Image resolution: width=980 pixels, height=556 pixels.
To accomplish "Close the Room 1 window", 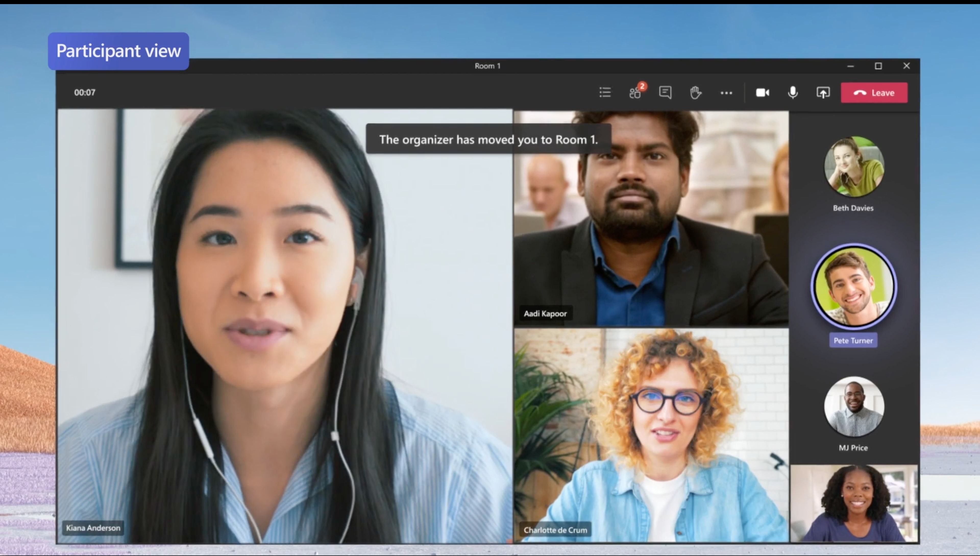I will (907, 66).
